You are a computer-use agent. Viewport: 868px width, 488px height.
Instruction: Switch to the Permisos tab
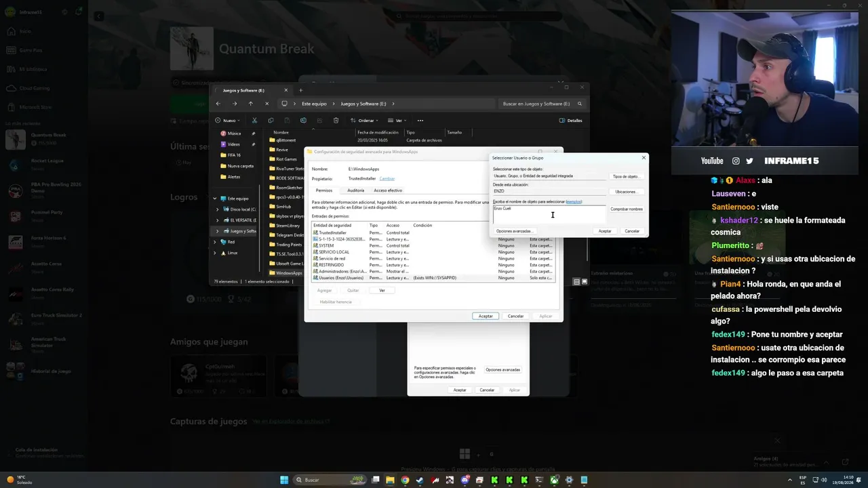pos(324,190)
